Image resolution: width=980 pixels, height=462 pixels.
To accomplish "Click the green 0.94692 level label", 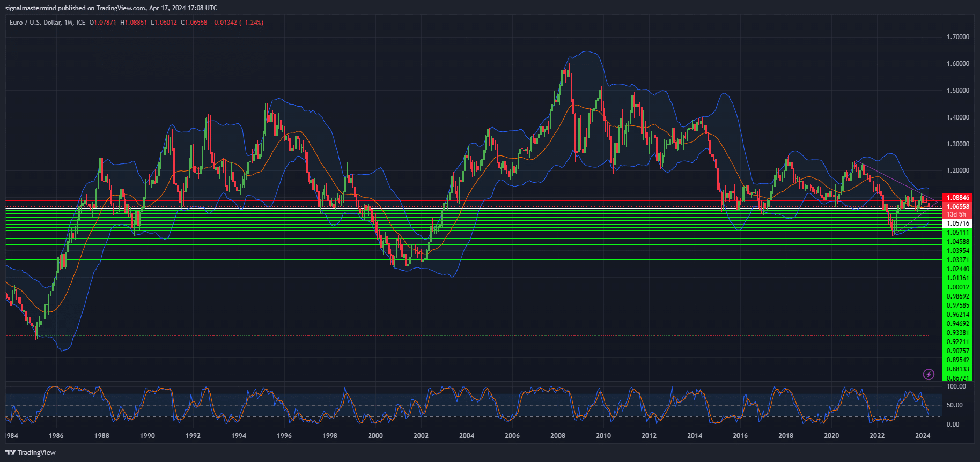I will 958,324.
